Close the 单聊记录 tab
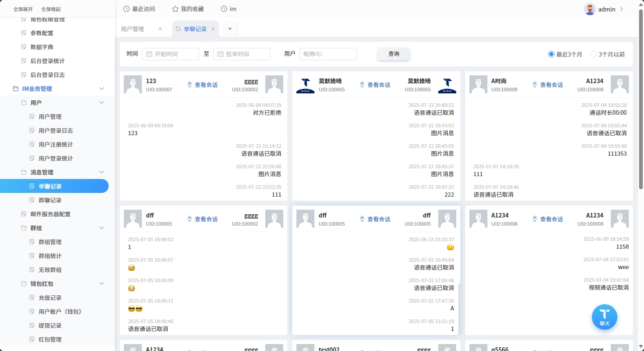 [213, 29]
